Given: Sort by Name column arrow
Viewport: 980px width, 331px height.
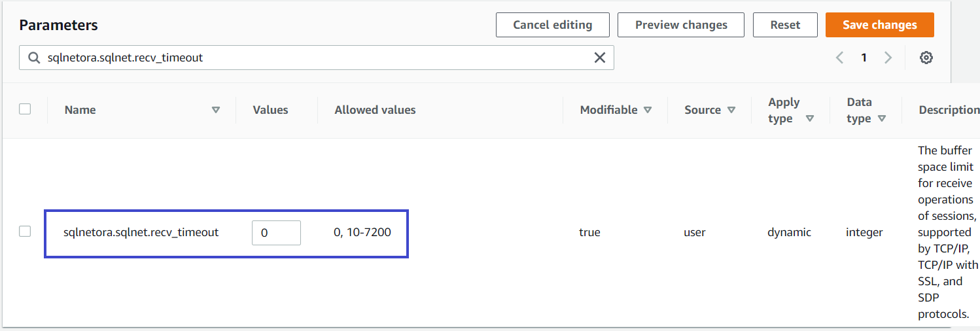Looking at the screenshot, I should [x=216, y=110].
